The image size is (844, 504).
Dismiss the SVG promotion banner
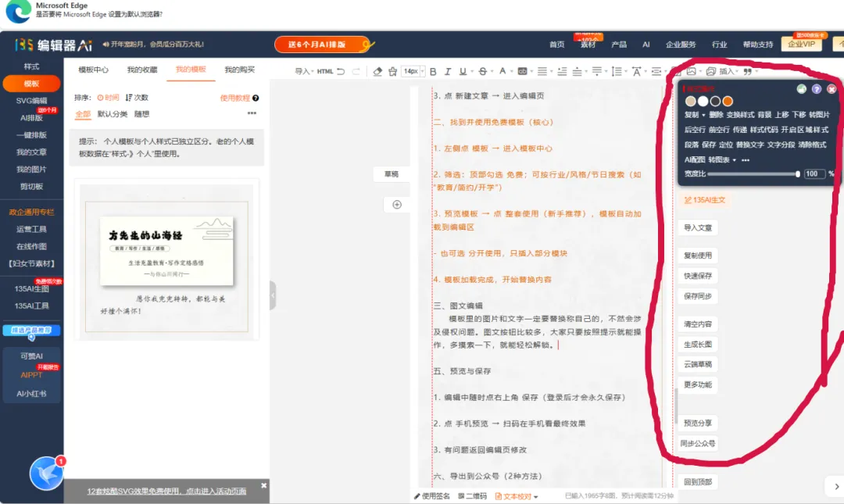264,485
